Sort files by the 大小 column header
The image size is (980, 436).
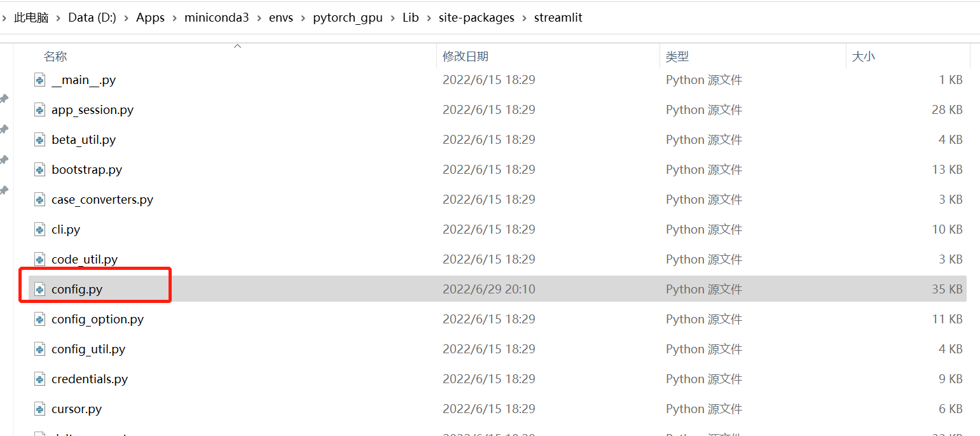(863, 57)
